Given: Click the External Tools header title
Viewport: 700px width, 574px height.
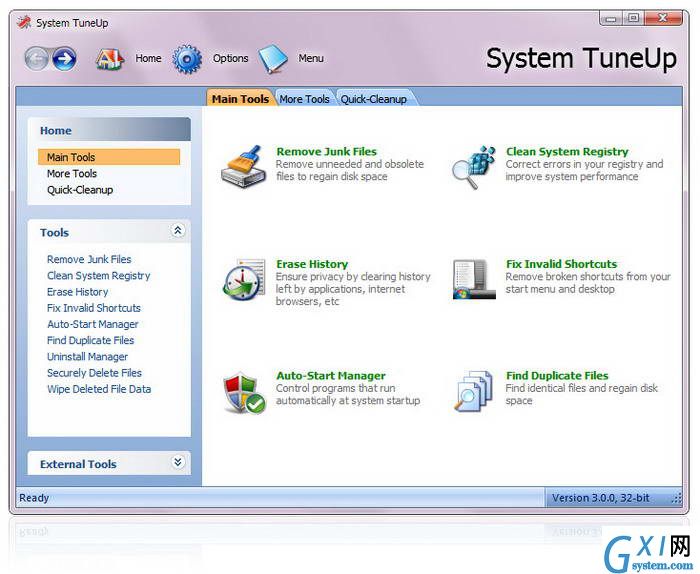Looking at the screenshot, I should (x=78, y=464).
